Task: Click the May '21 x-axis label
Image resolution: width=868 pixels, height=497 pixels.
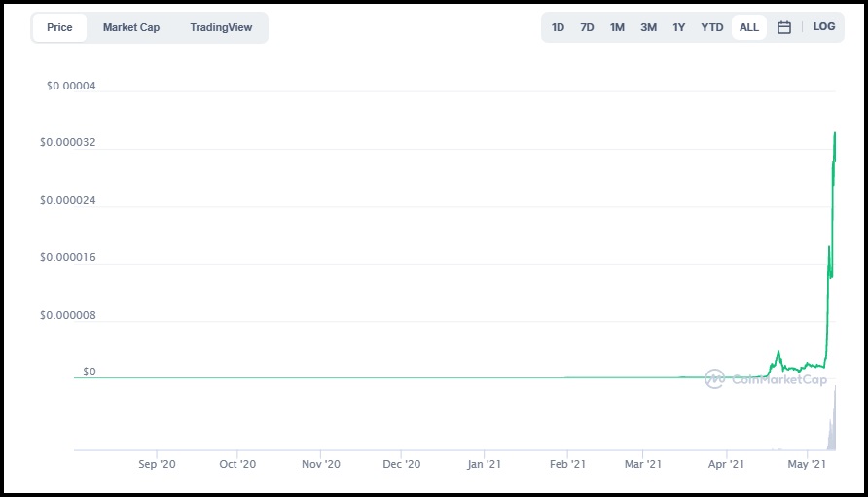Action: (x=807, y=464)
